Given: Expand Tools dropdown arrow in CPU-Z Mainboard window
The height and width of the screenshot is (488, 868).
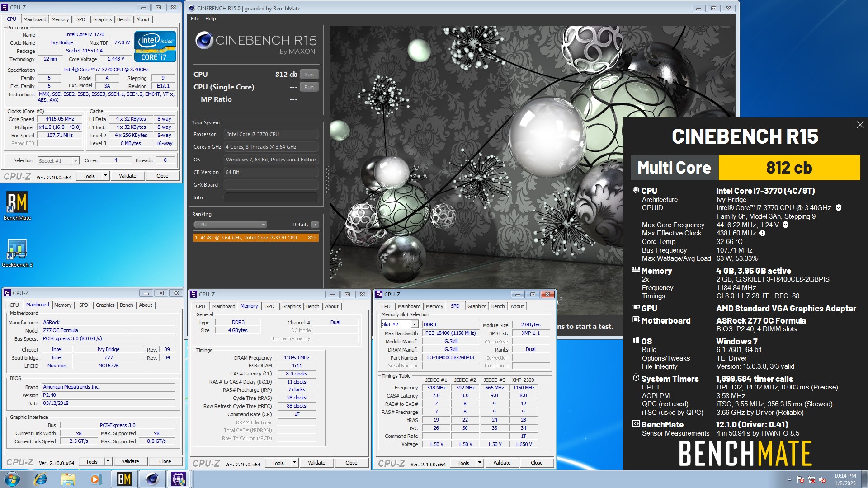Looking at the screenshot, I should click(108, 461).
